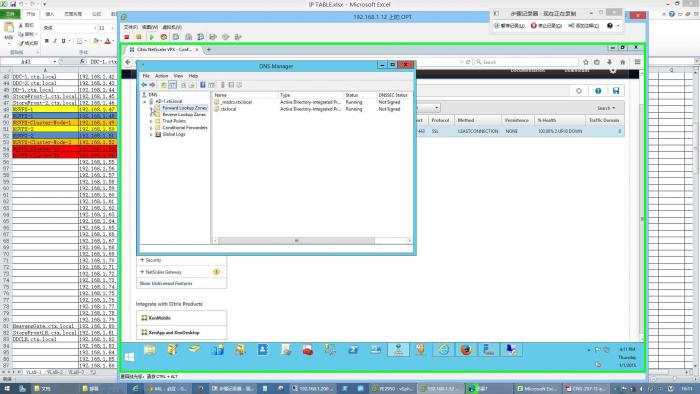The image size is (700, 394).
Task: Save NetScaler config with floppy icon
Action: [x=616, y=91]
